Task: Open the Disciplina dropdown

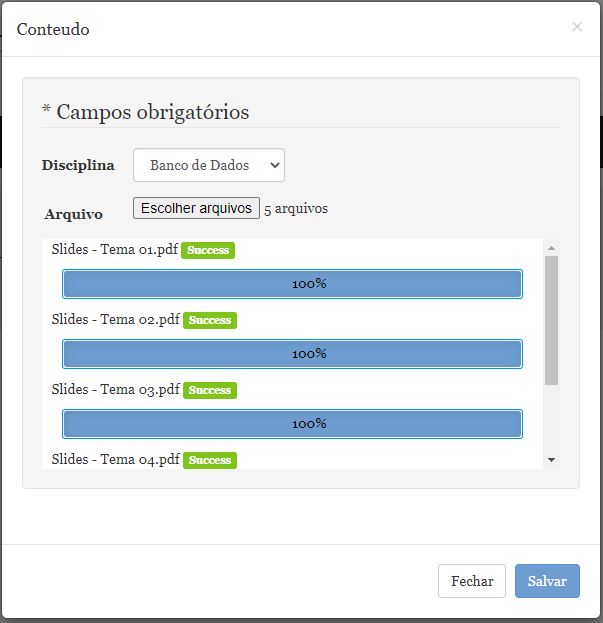Action: (x=209, y=165)
